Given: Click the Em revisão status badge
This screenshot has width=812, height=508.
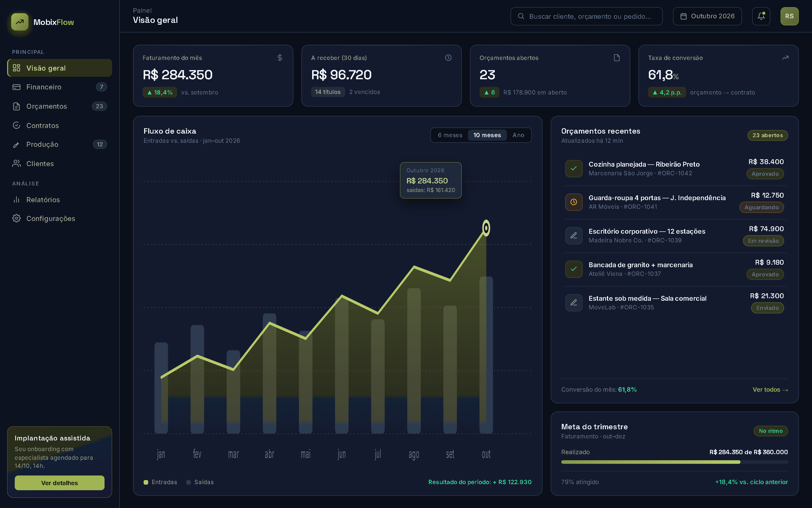Looking at the screenshot, I should point(763,241).
